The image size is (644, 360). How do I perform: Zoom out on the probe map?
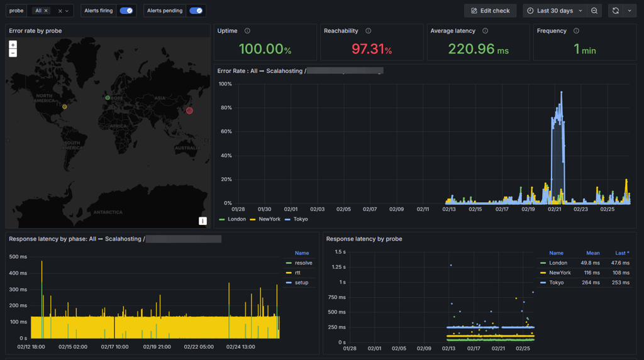pos(13,53)
